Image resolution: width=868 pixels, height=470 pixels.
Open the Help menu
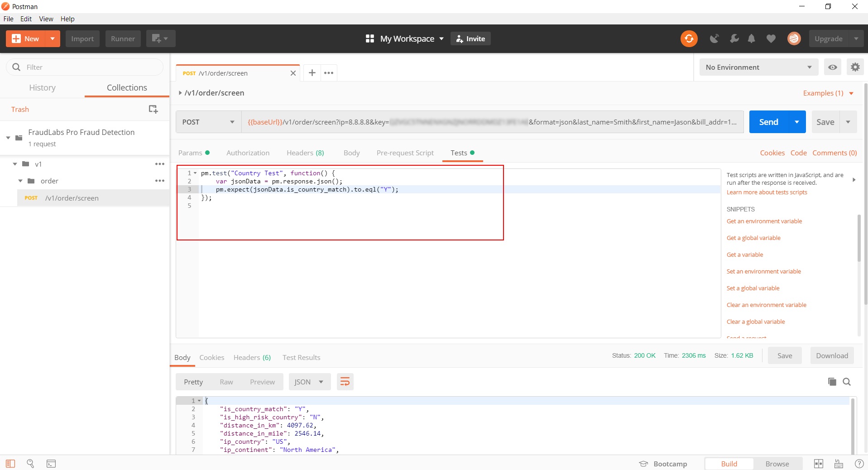coord(67,19)
